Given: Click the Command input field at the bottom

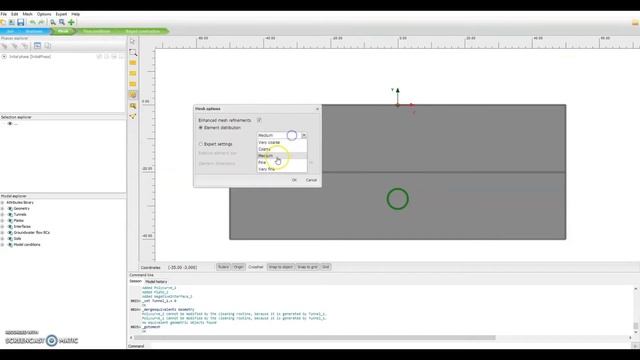Looking at the screenshot, I should 392,346.
